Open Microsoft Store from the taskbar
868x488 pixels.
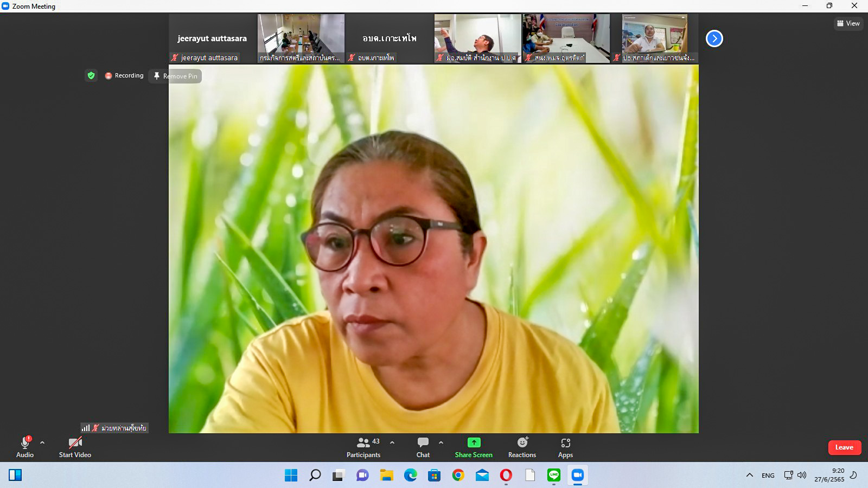pos(435,476)
